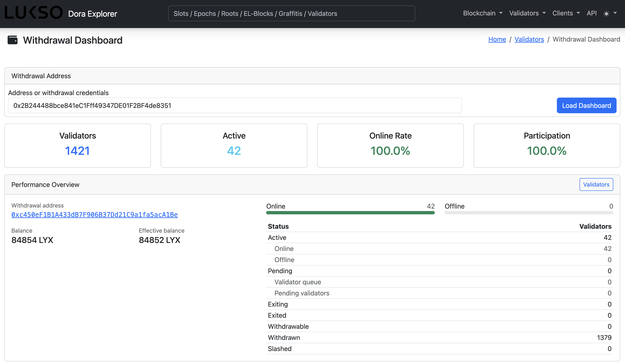The width and height of the screenshot is (625, 364).
Task: Go to the API page
Action: click(591, 13)
